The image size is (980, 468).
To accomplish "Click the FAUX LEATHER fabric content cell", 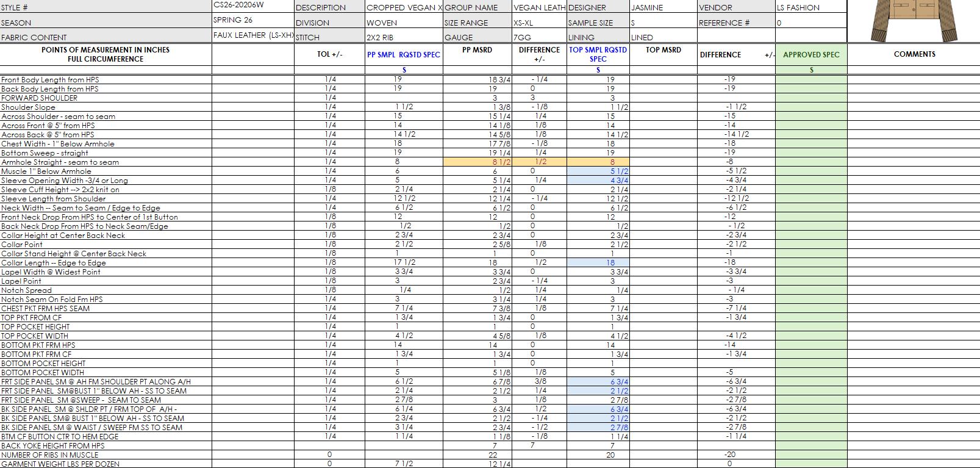I will [253, 35].
